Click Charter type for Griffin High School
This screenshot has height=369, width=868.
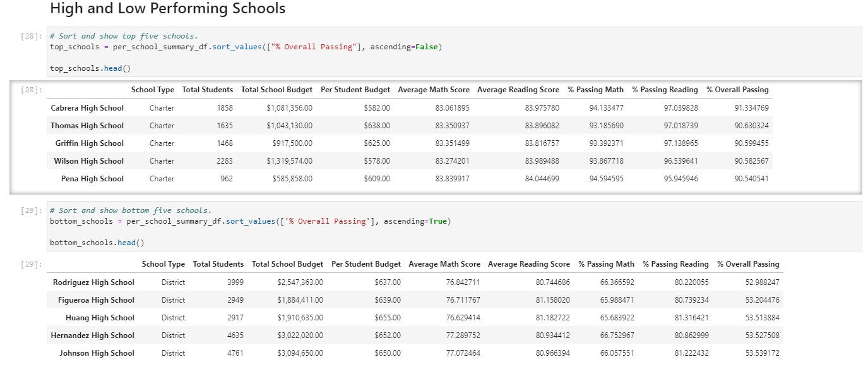(162, 143)
